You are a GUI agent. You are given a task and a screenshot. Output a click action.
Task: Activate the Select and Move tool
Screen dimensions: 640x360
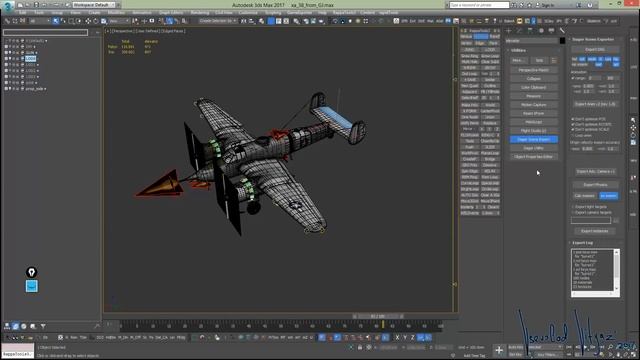(x=88, y=21)
